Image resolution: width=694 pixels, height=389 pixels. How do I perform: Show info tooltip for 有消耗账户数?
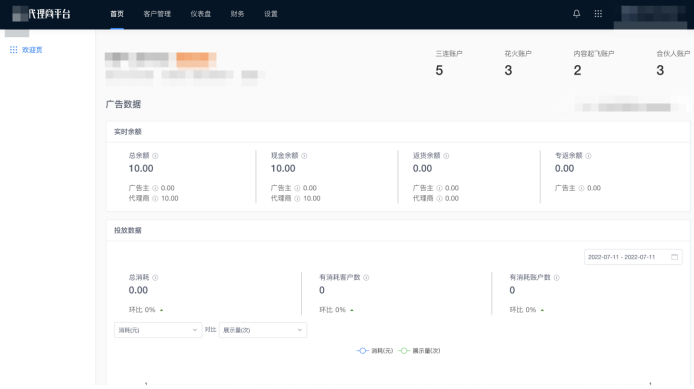(x=556, y=278)
